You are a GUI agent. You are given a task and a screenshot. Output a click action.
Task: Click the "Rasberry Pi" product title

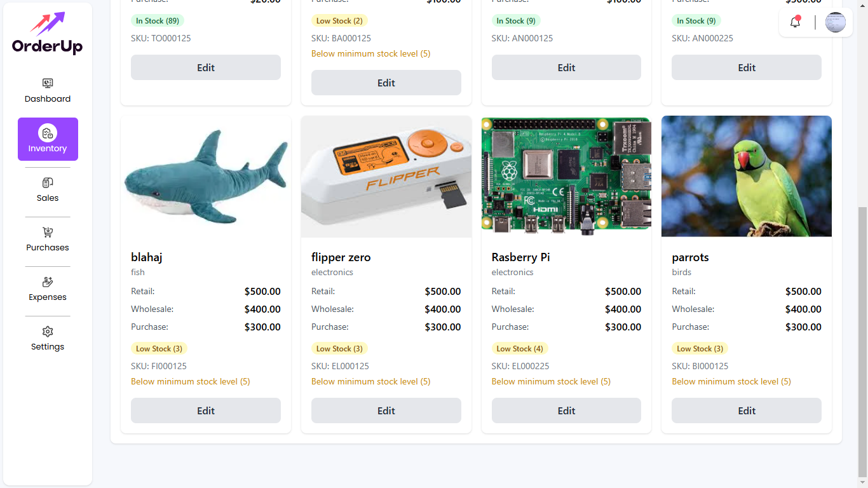pos(520,257)
